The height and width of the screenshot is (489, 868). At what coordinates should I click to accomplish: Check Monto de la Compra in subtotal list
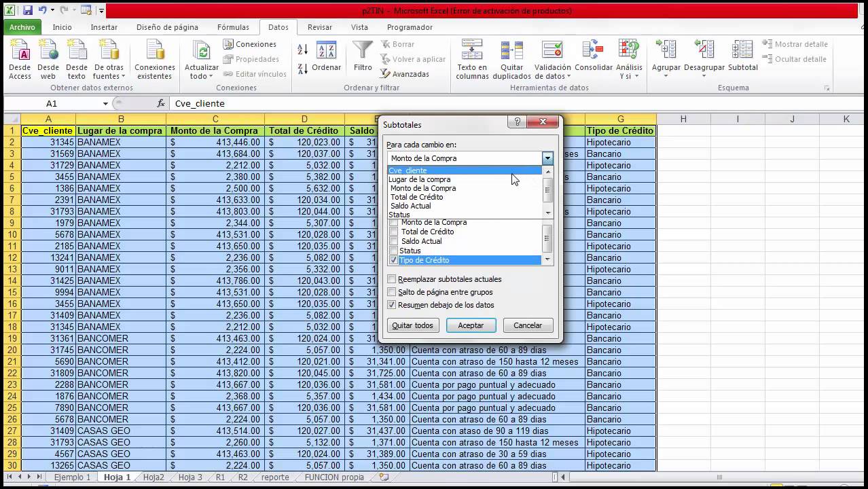394,223
